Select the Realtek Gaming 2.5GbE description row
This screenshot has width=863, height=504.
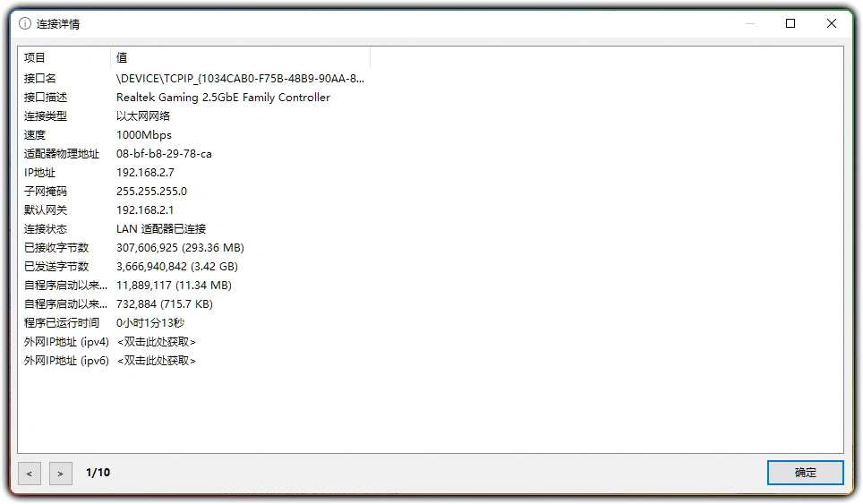pyautogui.click(x=223, y=98)
